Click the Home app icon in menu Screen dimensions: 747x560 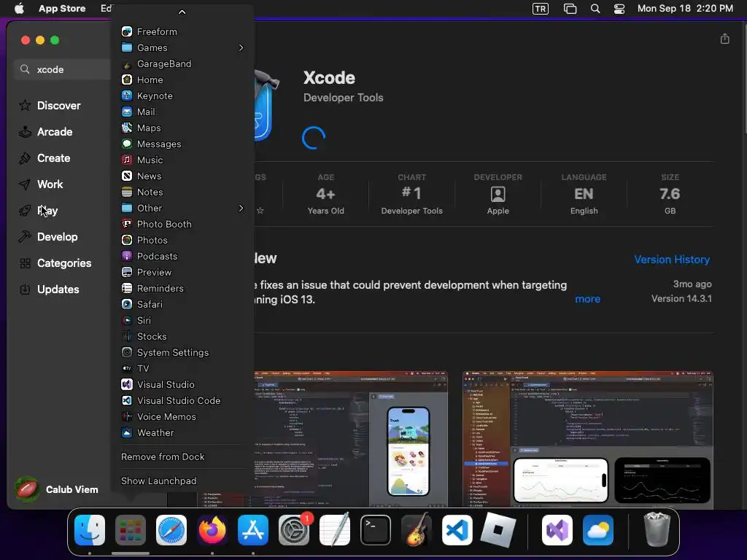(127, 79)
